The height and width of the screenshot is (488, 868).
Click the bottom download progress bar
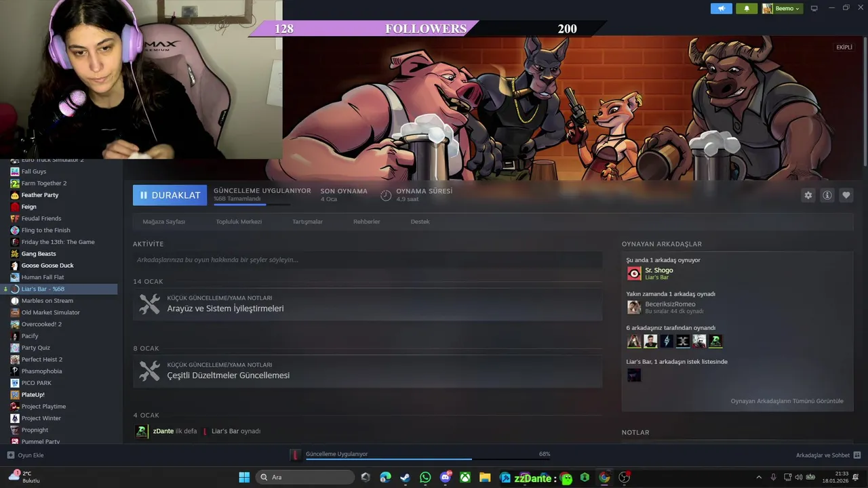428,459
